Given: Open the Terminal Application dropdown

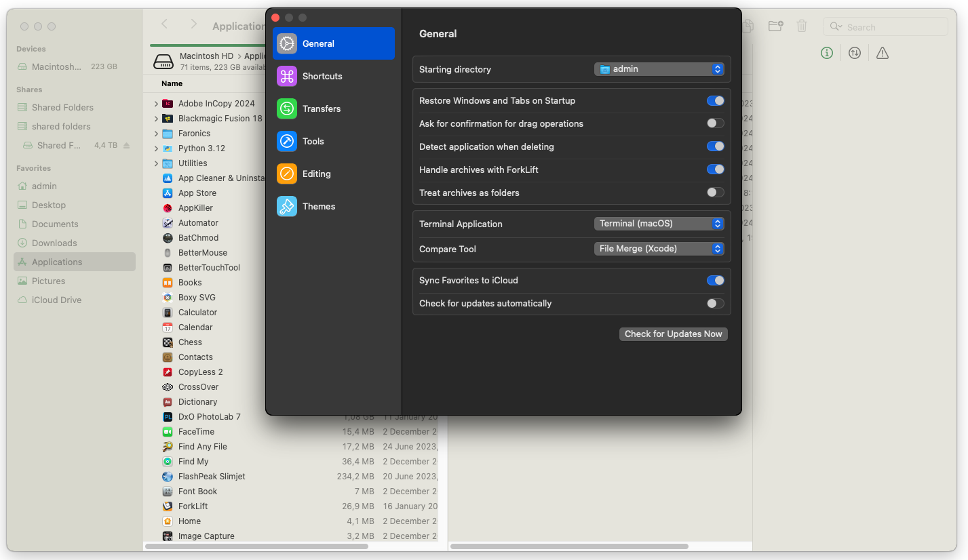Looking at the screenshot, I should click(659, 224).
